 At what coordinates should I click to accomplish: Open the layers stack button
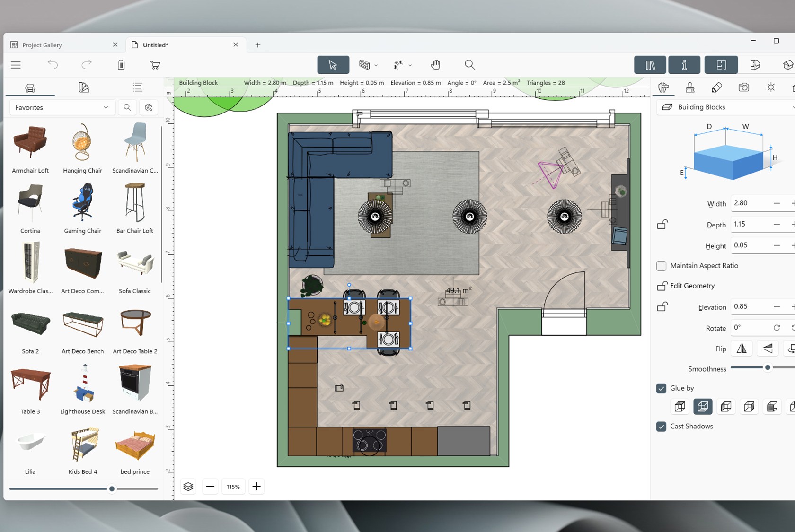(x=188, y=487)
